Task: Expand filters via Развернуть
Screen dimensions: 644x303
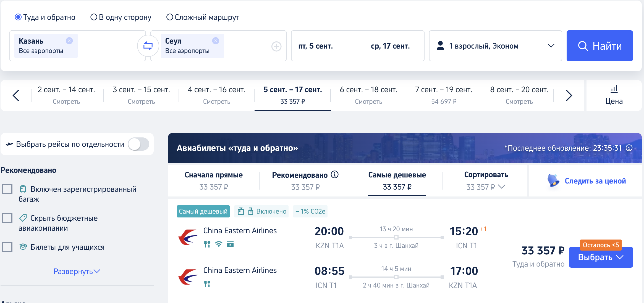Action: [x=77, y=272]
